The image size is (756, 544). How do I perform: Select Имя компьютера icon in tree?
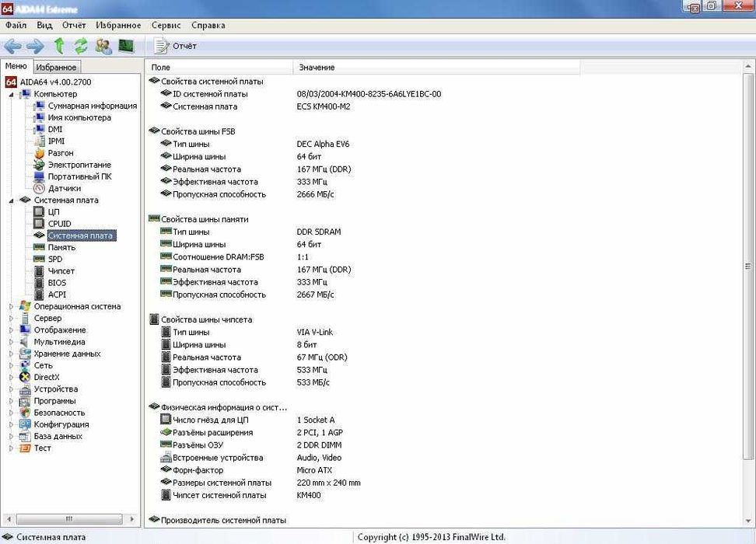[x=39, y=117]
